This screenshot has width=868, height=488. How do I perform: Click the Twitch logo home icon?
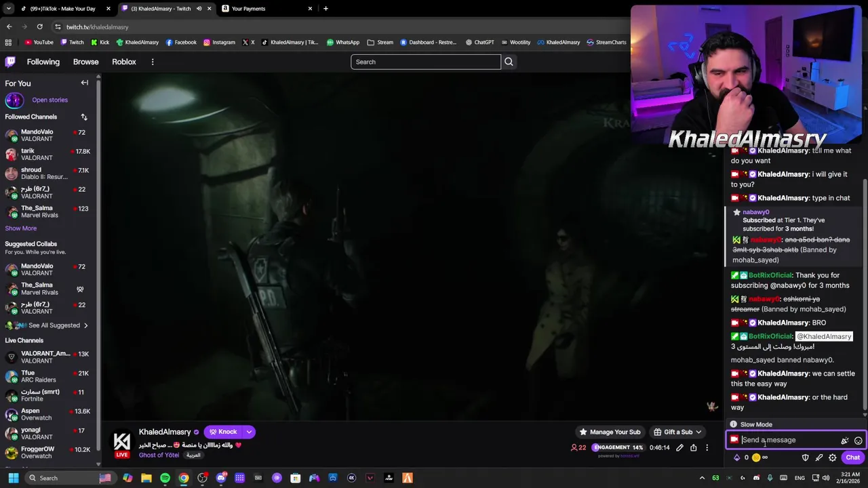[x=10, y=62]
